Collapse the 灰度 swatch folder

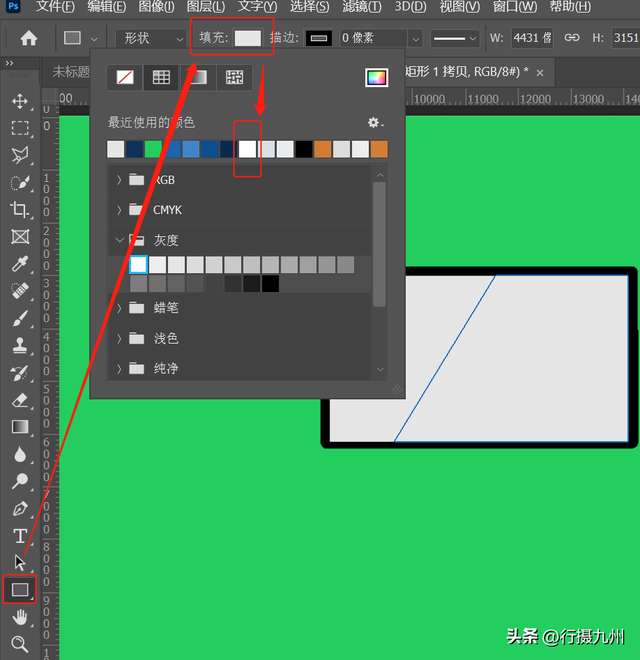(119, 240)
